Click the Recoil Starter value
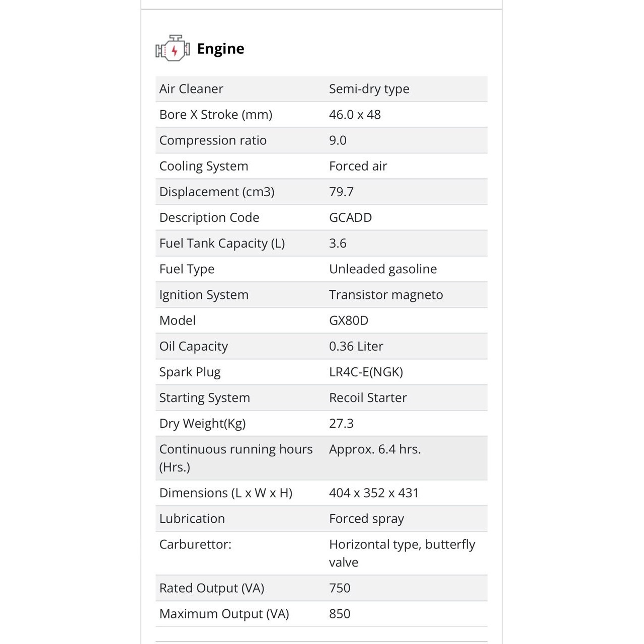The image size is (644, 644). (x=368, y=397)
